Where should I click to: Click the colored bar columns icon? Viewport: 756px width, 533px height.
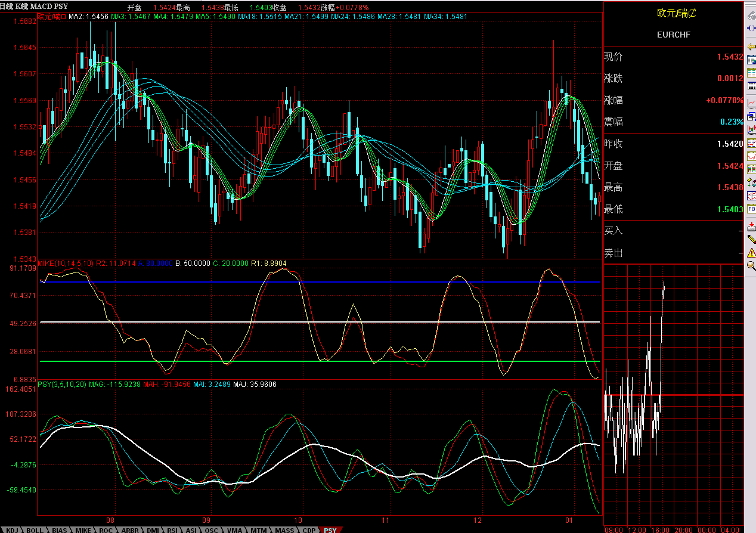tap(752, 169)
